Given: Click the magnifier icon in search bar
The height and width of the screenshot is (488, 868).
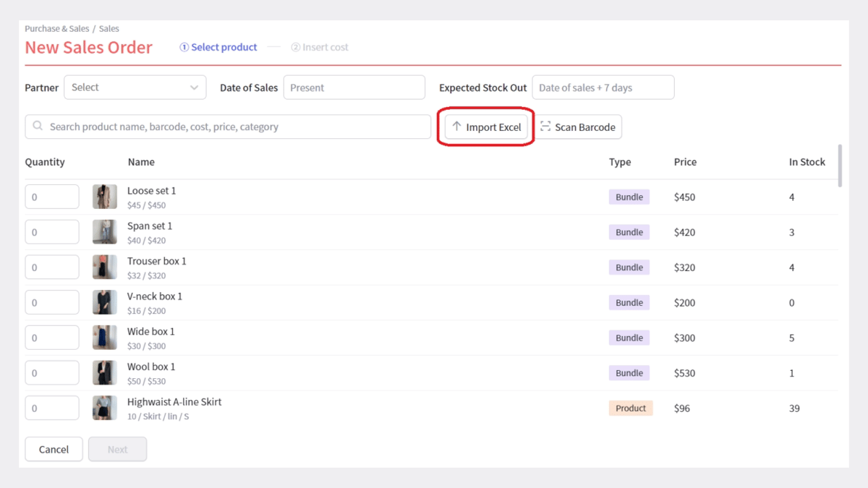Looking at the screenshot, I should (38, 127).
